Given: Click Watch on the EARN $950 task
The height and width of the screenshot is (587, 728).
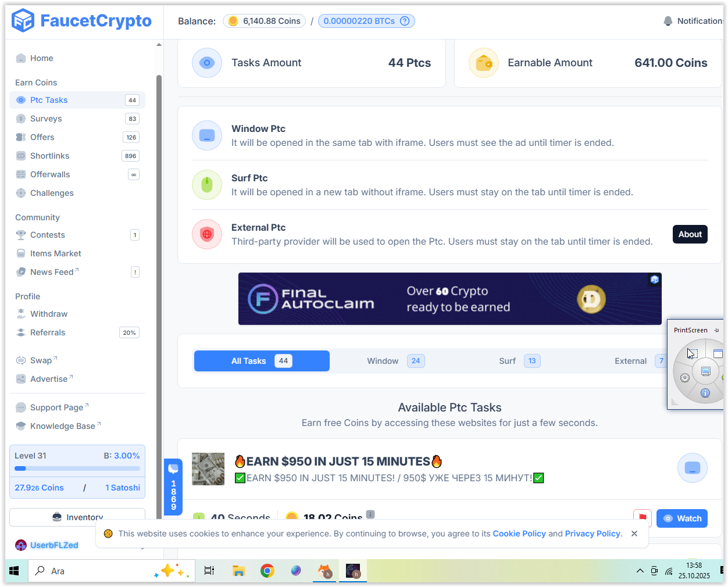Looking at the screenshot, I should point(682,518).
